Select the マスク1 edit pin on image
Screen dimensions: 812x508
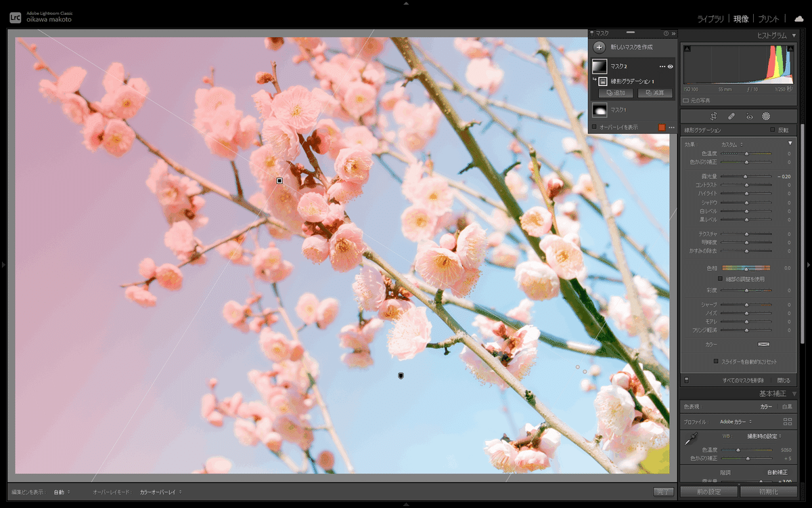401,375
